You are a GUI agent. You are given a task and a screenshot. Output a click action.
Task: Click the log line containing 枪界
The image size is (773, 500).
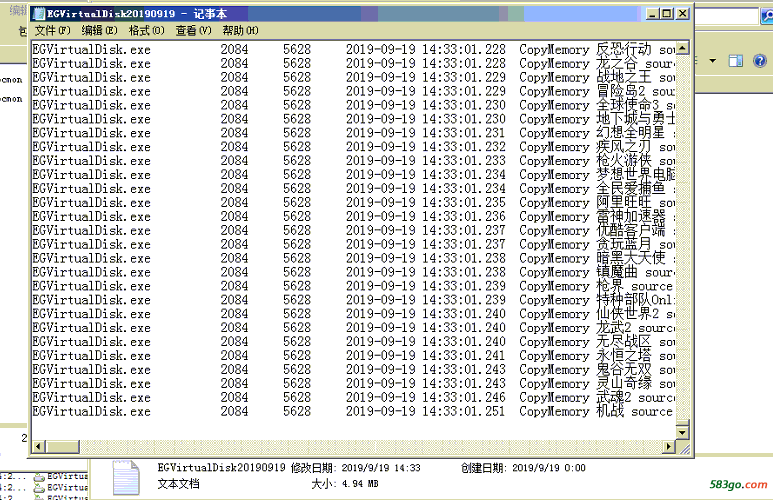(x=353, y=286)
